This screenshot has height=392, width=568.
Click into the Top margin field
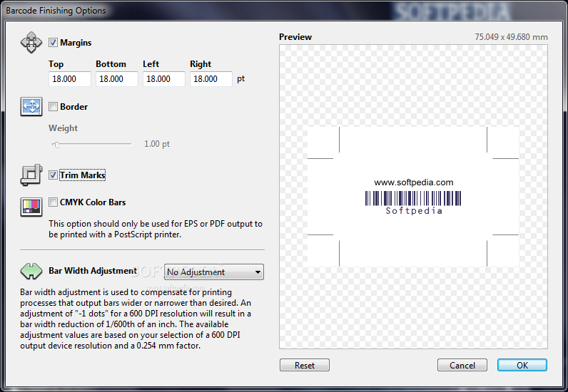(69, 79)
